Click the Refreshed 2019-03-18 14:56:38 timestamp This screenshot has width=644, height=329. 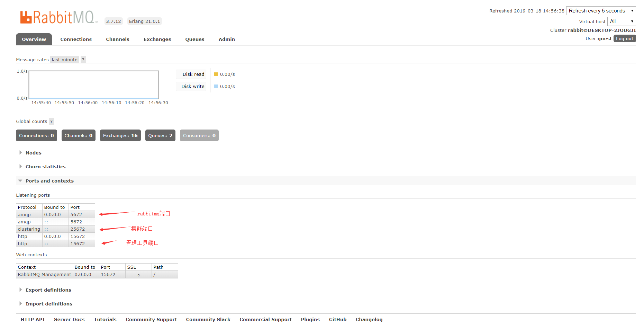point(527,11)
